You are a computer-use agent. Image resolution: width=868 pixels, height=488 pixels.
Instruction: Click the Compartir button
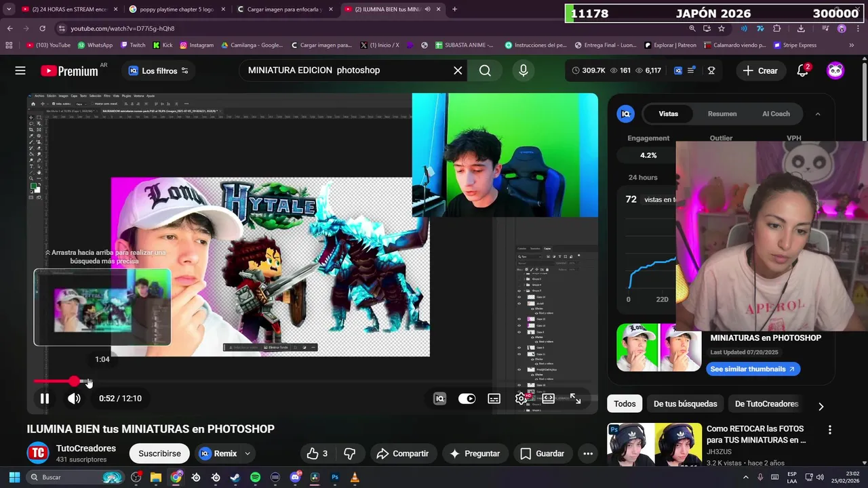click(402, 453)
